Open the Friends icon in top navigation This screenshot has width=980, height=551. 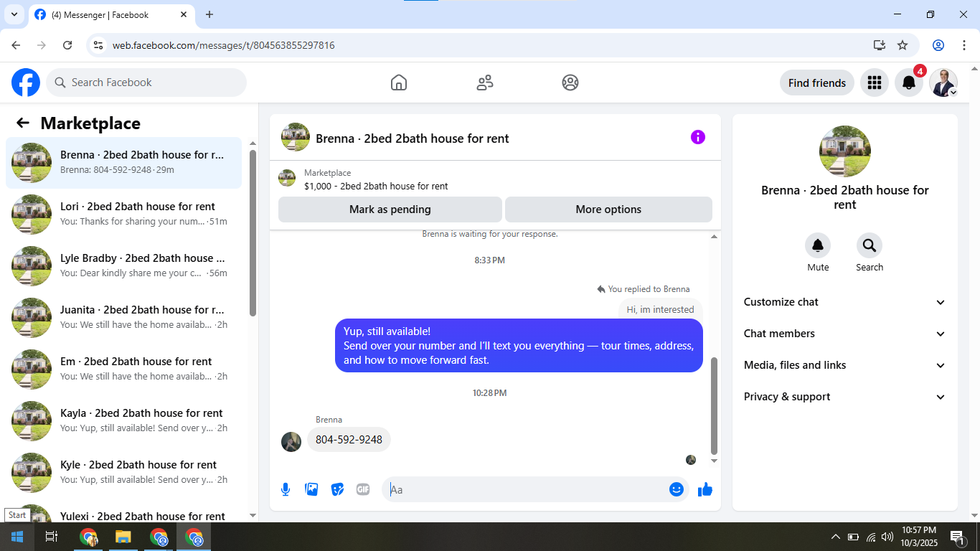point(485,83)
